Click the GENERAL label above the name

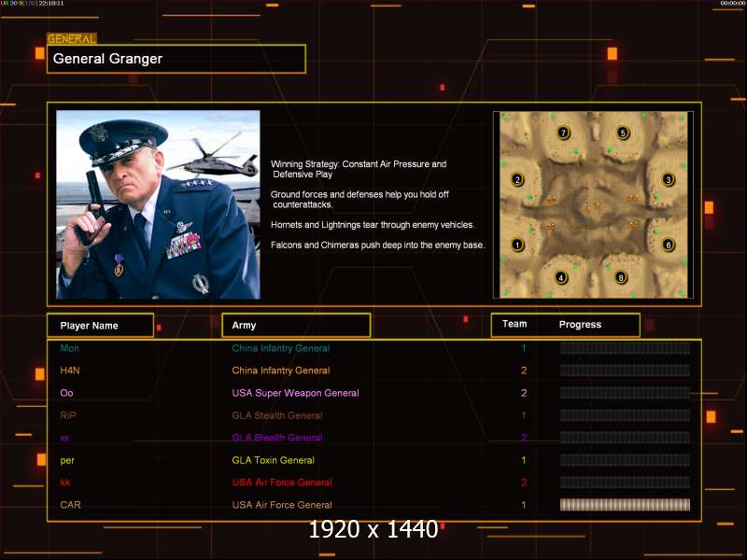72,38
